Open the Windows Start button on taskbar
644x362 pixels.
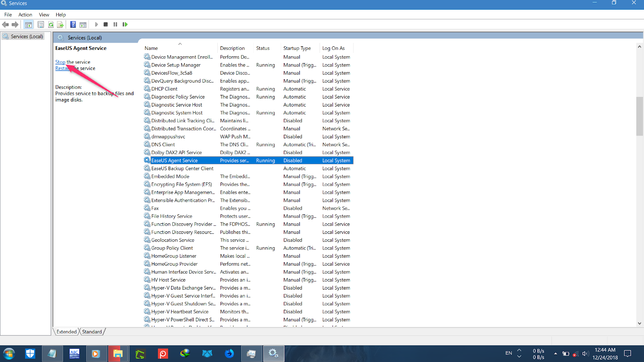(x=9, y=354)
